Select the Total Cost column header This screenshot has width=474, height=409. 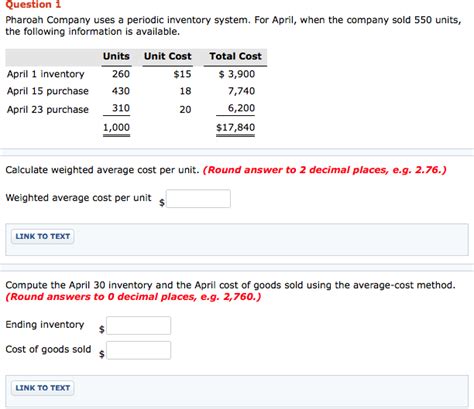[235, 56]
